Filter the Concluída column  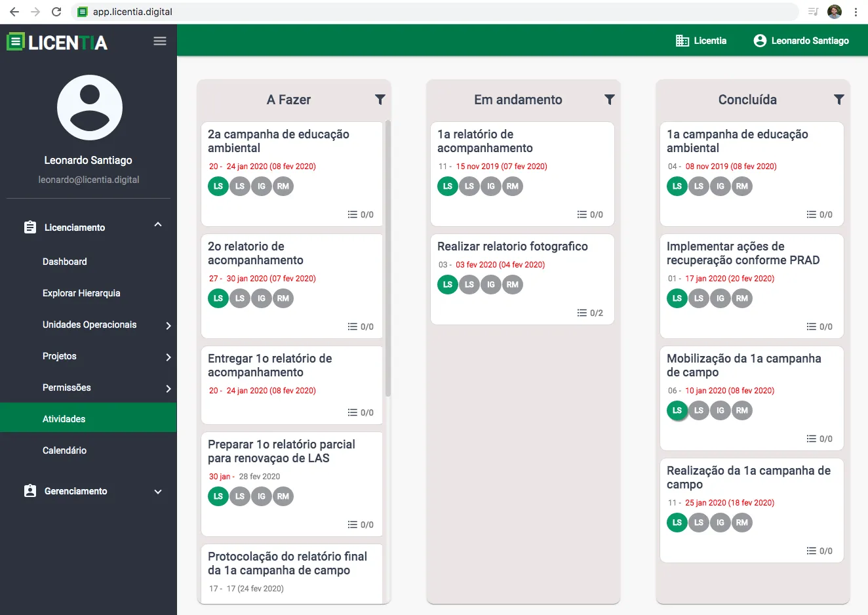click(x=838, y=100)
